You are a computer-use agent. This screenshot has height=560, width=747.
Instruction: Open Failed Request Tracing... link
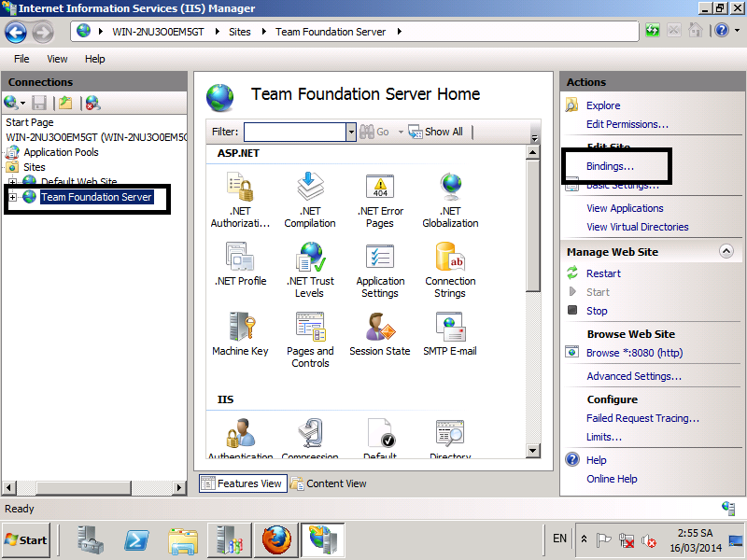coord(642,418)
